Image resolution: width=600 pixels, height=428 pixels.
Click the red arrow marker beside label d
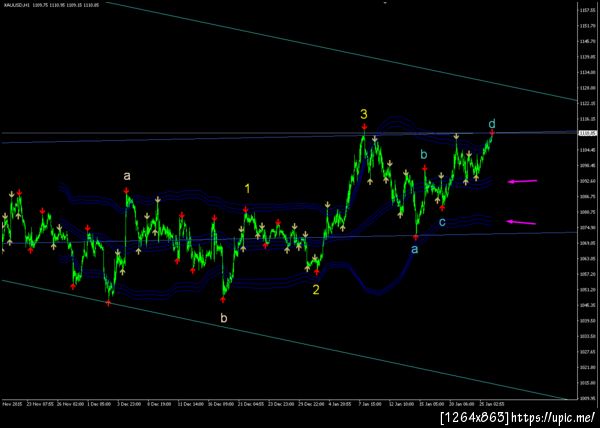(492, 132)
